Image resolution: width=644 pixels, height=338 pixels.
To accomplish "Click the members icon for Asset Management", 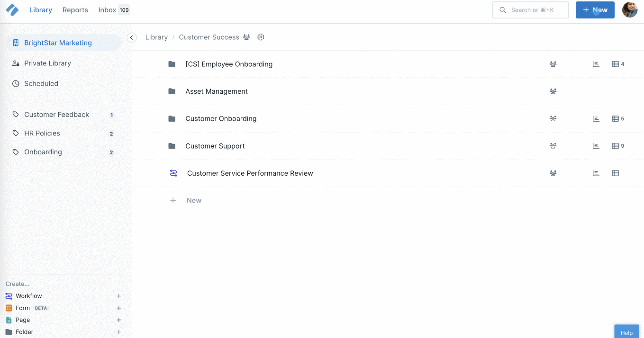I will [x=553, y=91].
